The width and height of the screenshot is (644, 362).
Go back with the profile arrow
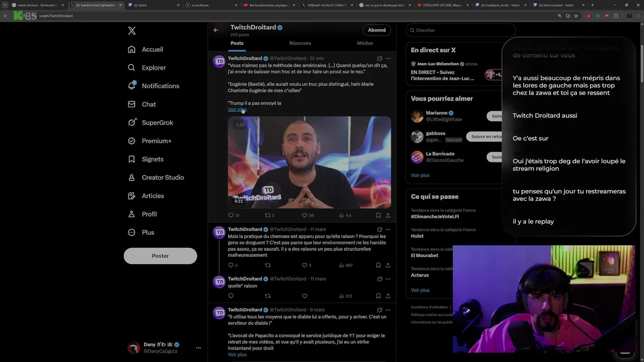tap(216, 30)
